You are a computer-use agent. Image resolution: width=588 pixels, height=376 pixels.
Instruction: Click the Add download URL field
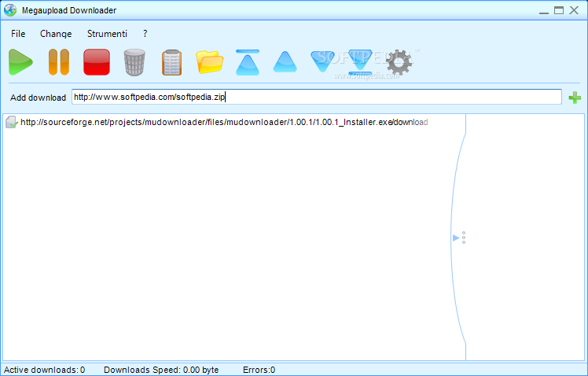point(317,97)
